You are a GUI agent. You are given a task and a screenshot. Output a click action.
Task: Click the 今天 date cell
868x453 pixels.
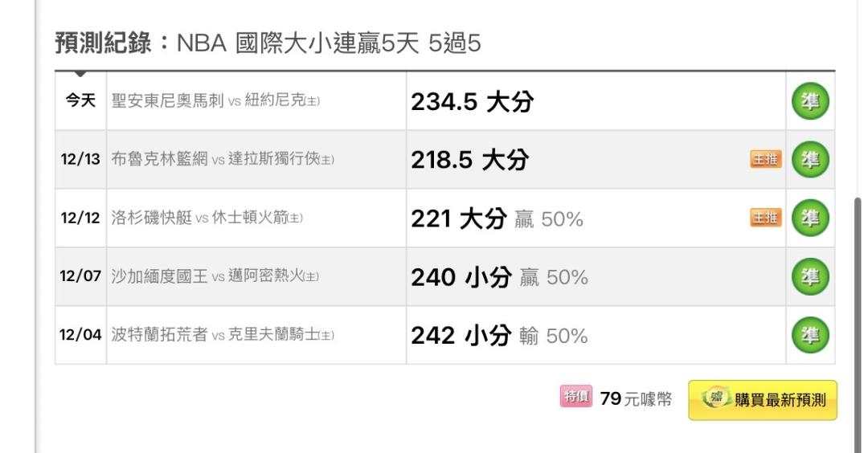pos(80,102)
